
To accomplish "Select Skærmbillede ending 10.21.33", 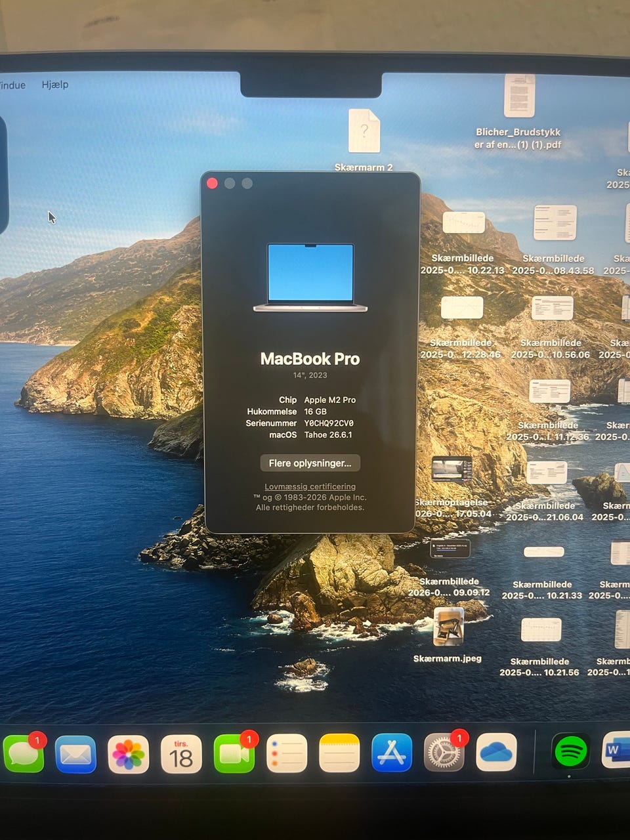I will [x=543, y=552].
